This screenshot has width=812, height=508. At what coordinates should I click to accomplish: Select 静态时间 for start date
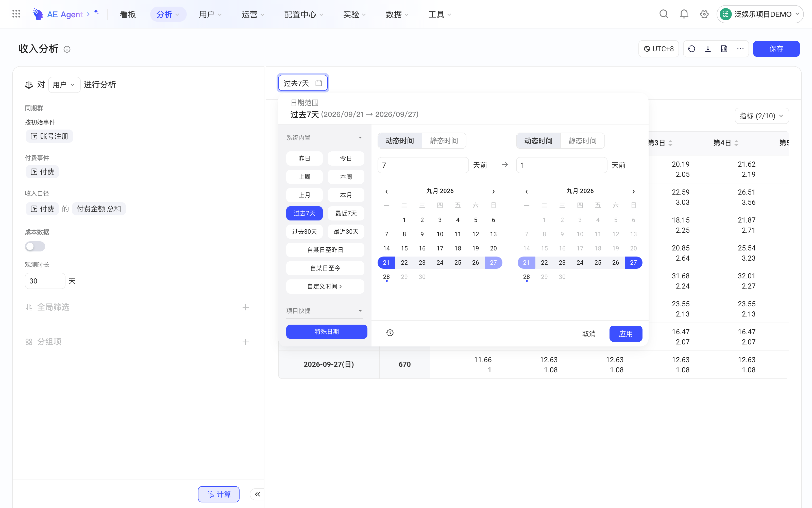[444, 140]
